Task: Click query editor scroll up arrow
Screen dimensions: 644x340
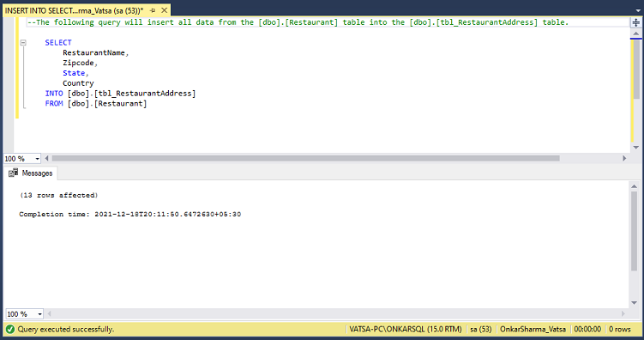Action: [635, 33]
